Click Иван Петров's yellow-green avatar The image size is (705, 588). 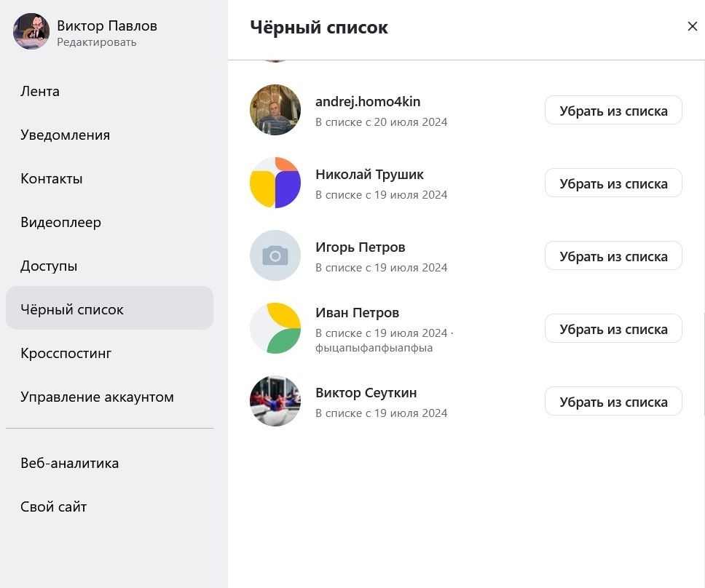click(275, 328)
